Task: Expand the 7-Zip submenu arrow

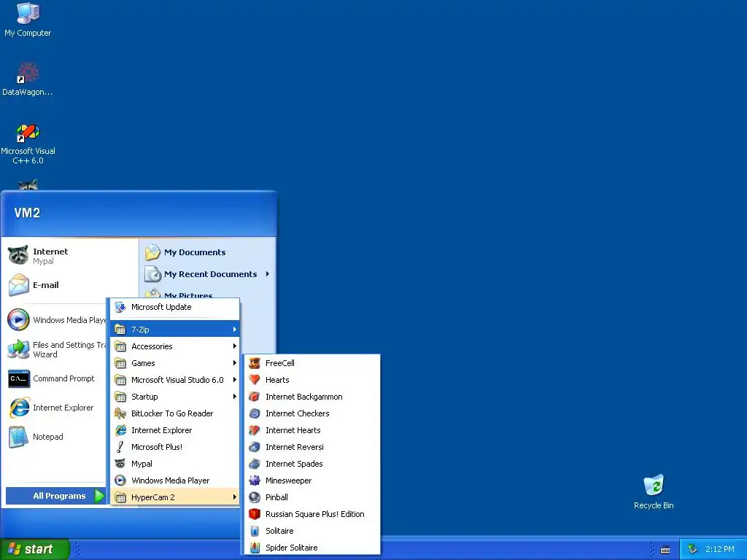Action: [x=234, y=329]
